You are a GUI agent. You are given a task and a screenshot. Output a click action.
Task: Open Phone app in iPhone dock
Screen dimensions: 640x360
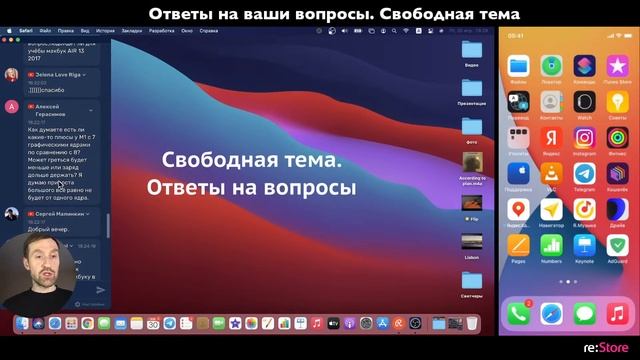(x=518, y=314)
